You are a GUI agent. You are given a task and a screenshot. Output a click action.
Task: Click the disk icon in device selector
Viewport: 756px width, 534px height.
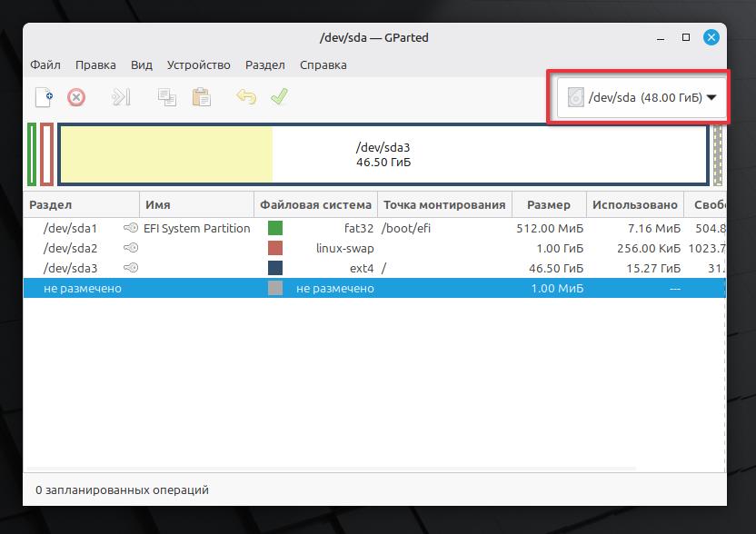[x=576, y=97]
